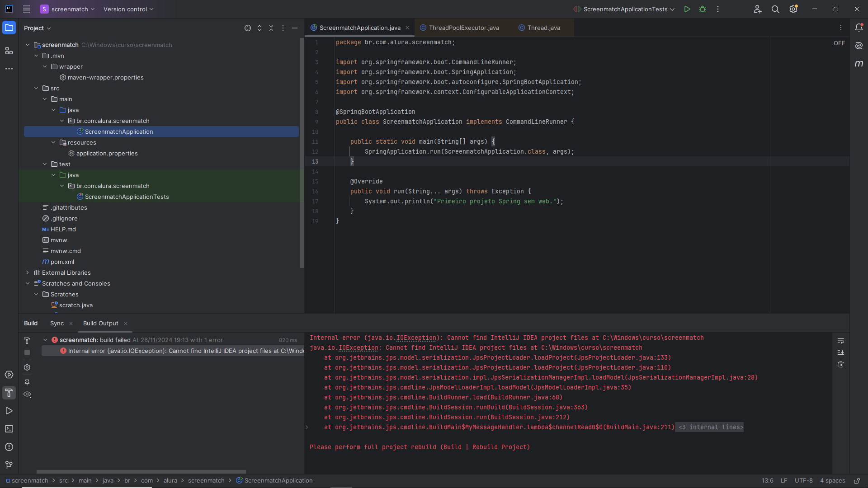Screen dimensions: 868x488
Task: Toggle soft-wrap in build output
Action: click(841, 341)
